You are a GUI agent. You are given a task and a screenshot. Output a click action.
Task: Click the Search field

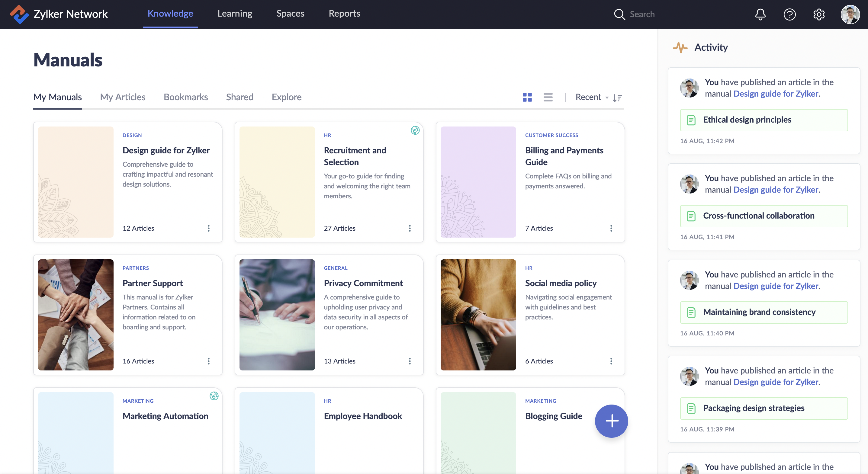[x=642, y=14]
